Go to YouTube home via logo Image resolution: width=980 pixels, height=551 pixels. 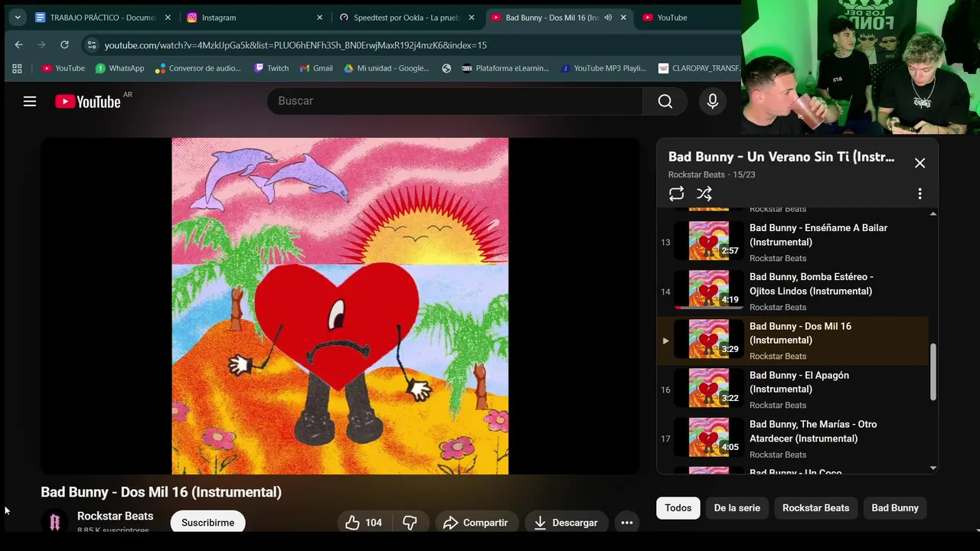pyautogui.click(x=88, y=101)
